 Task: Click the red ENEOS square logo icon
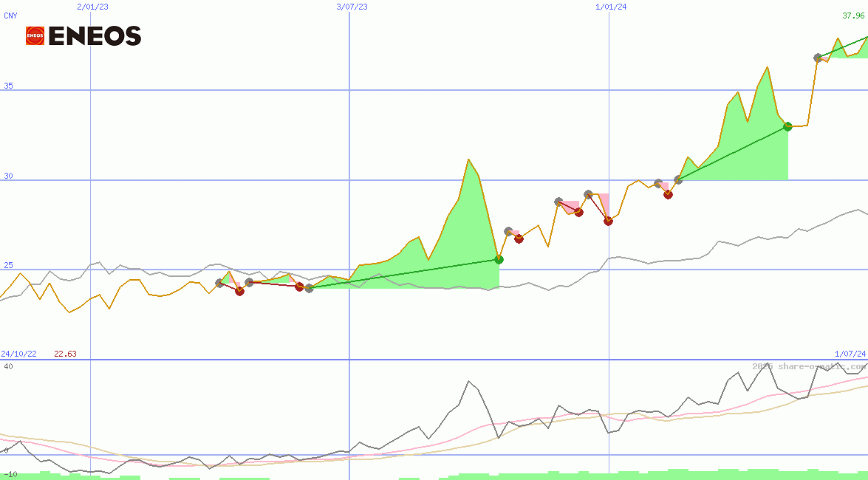pos(35,36)
